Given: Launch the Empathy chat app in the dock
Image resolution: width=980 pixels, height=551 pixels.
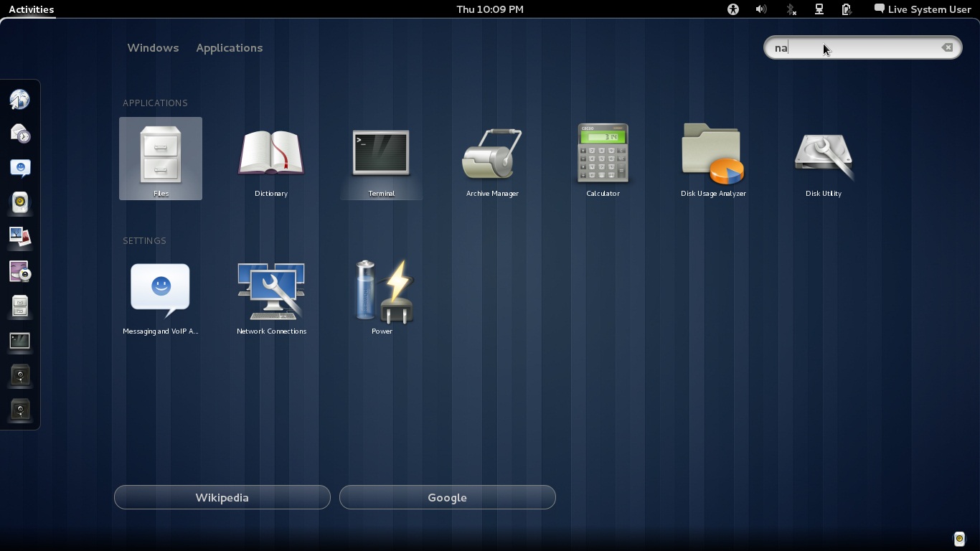Looking at the screenshot, I should [20, 169].
